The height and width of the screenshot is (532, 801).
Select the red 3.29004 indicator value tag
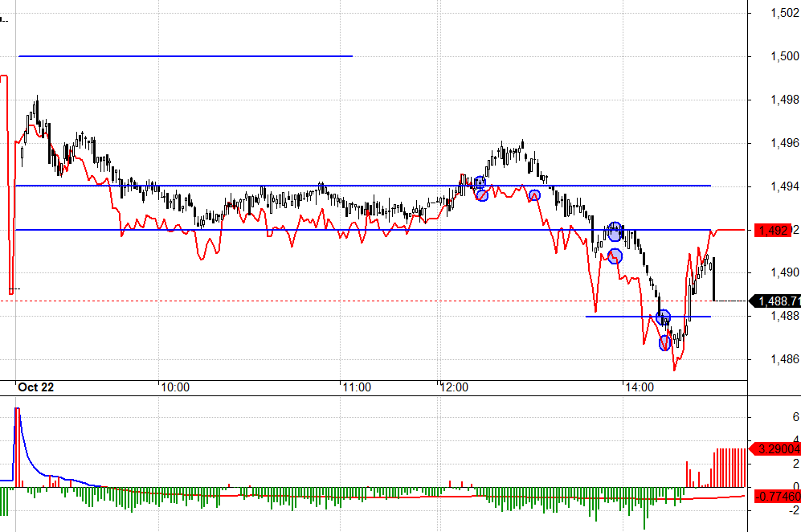tap(774, 449)
